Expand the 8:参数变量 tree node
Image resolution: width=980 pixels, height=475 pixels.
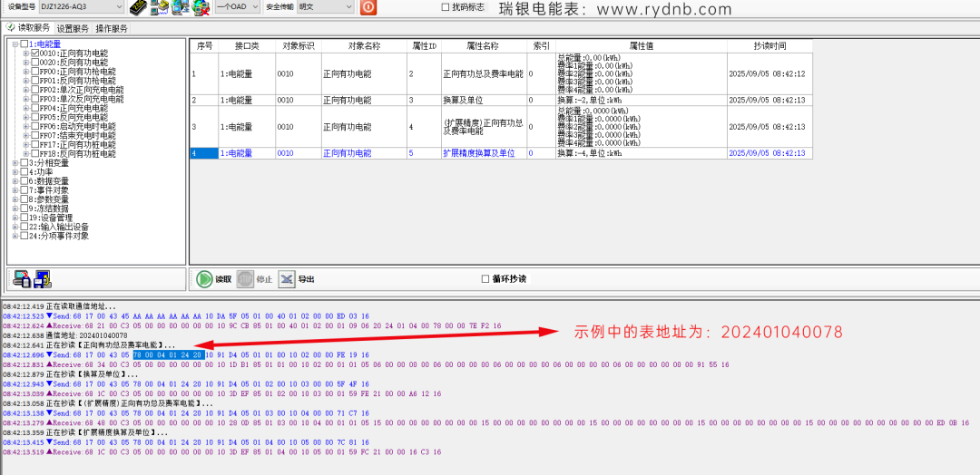click(15, 199)
